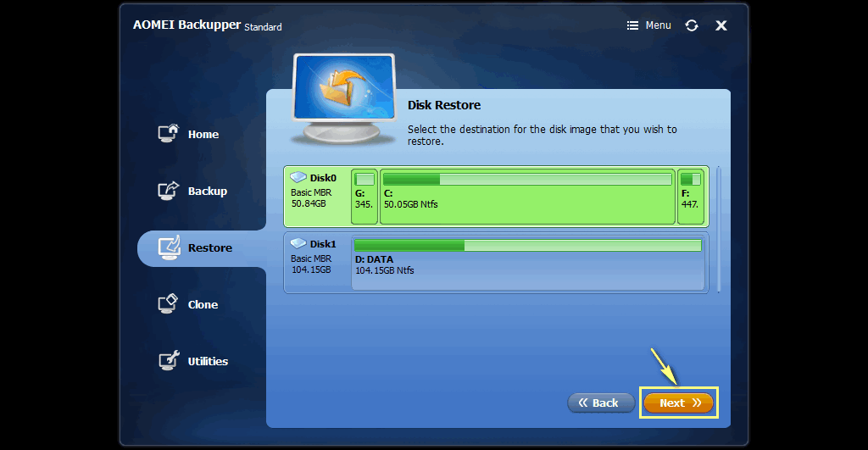Select the F: partition on Disk0
Image resolution: width=868 pixels, height=450 pixels.
(x=690, y=197)
